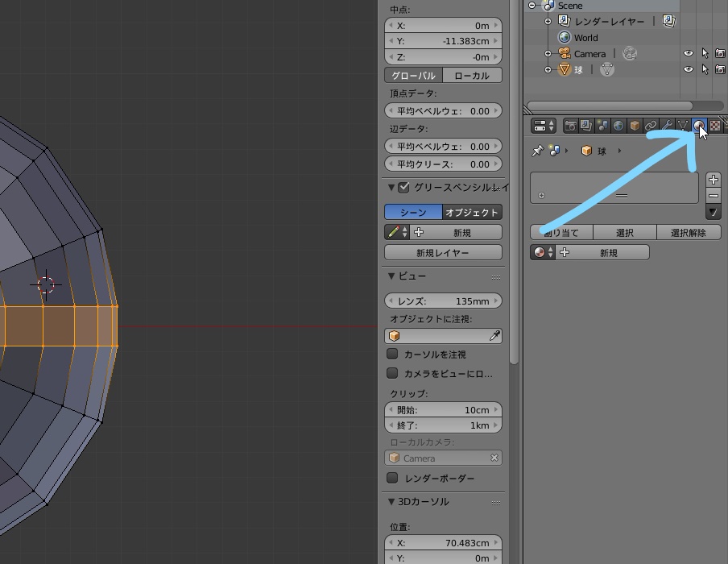728x564 pixels.
Task: Open the Constraints properties tab (chain icon)
Action: 651,126
